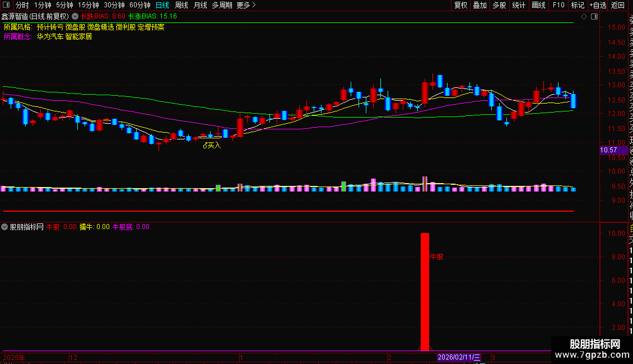Open F10 company information

coord(558,5)
